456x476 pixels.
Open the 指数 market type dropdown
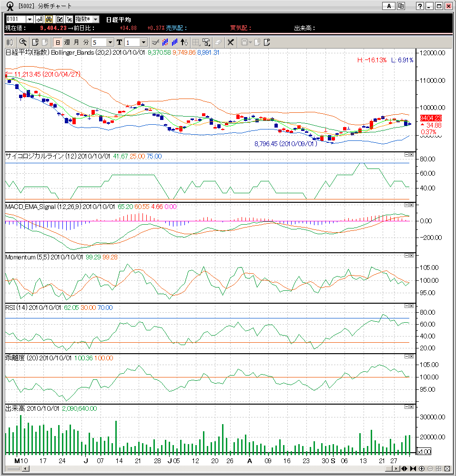95,19
